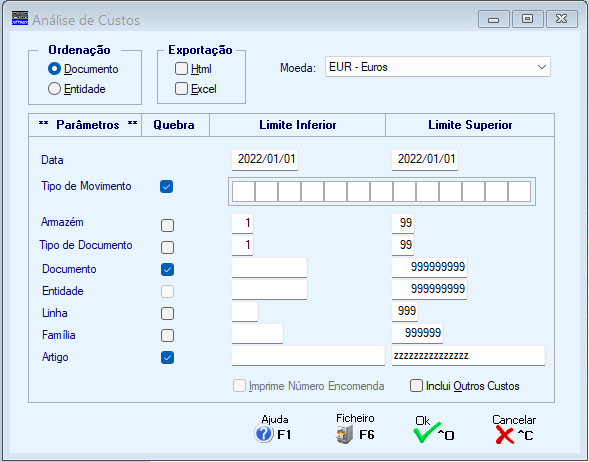Uncheck the Tipo de Movimento quebra checkbox
This screenshot has height=462, width=589.
[166, 186]
